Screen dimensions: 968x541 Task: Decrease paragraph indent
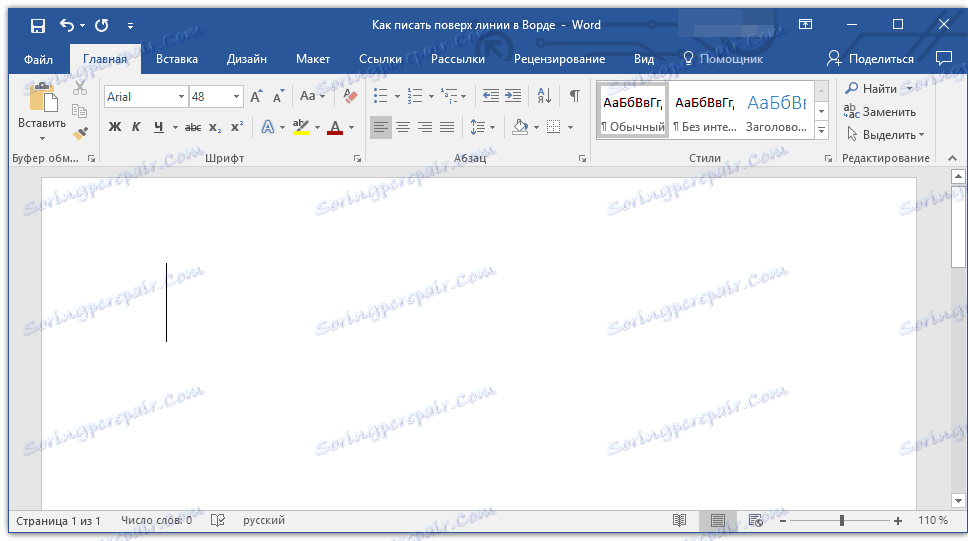tap(491, 96)
